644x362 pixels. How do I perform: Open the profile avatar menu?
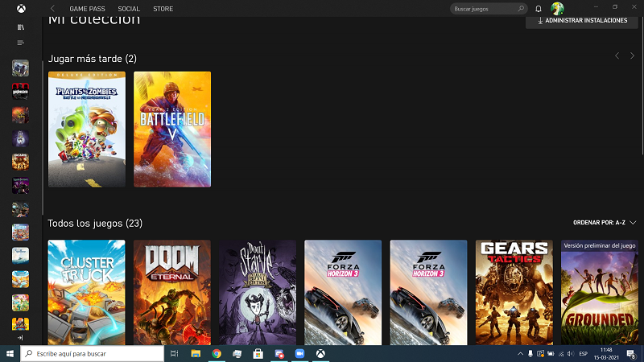(557, 9)
